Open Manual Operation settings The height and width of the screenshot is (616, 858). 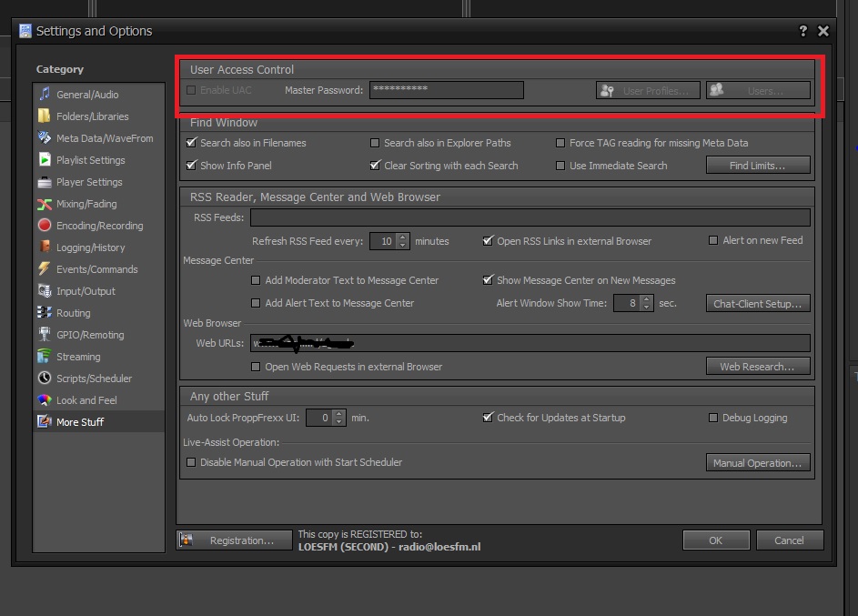(758, 463)
